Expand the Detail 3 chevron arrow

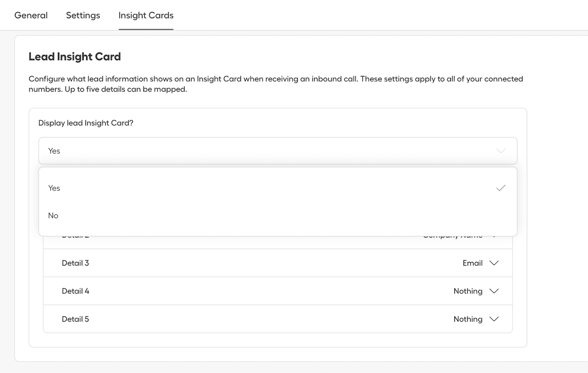click(494, 263)
